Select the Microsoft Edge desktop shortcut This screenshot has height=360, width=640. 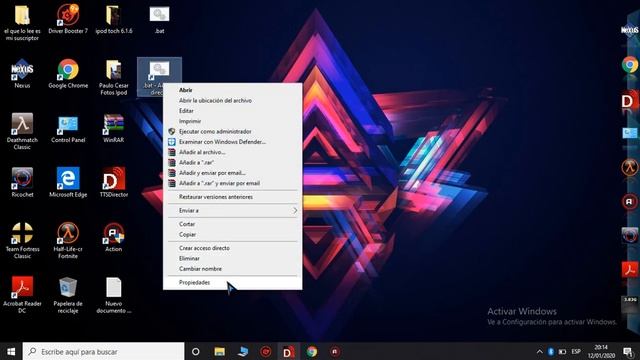pyautogui.click(x=68, y=182)
